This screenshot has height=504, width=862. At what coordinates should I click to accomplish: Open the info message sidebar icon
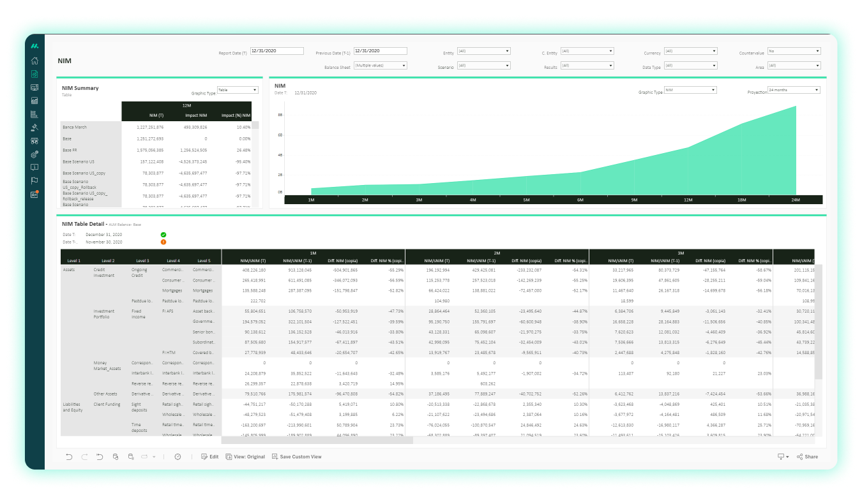[x=34, y=168]
